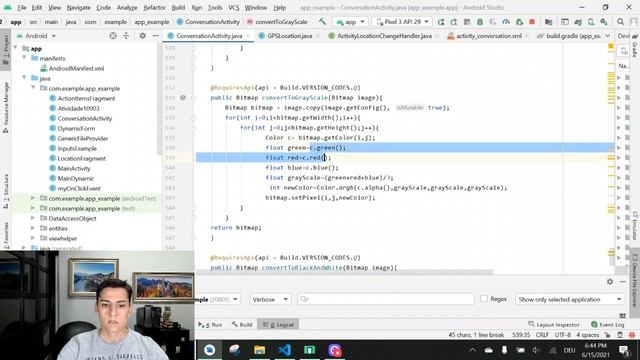The height and width of the screenshot is (360, 640).
Task: Switch to GPSLocation.java tab
Action: (x=289, y=36)
